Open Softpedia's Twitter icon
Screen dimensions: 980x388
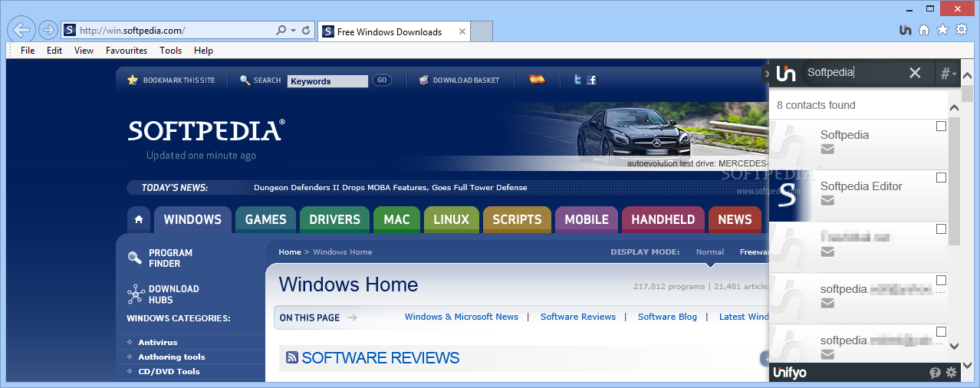pos(577,80)
